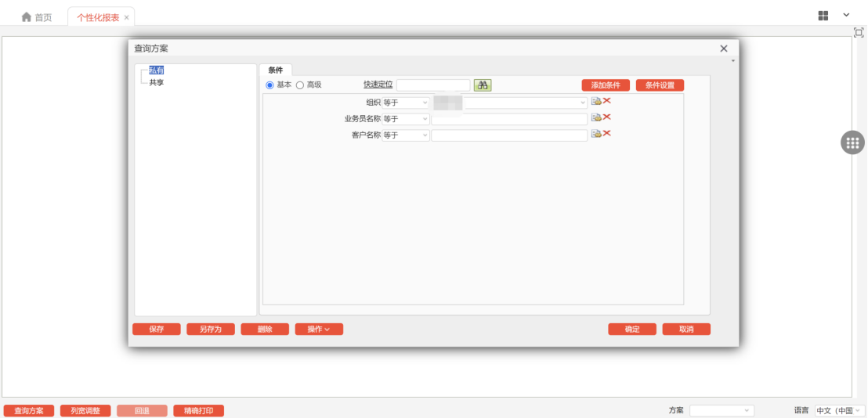The image size is (868, 418).
Task: Click the 客户名称 value input field
Action: tap(509, 135)
